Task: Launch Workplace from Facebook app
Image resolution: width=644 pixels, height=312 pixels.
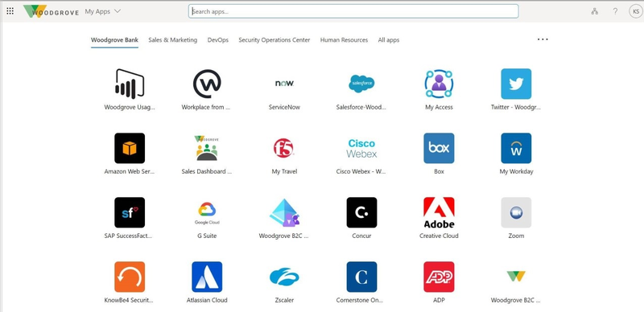Action: click(x=207, y=84)
